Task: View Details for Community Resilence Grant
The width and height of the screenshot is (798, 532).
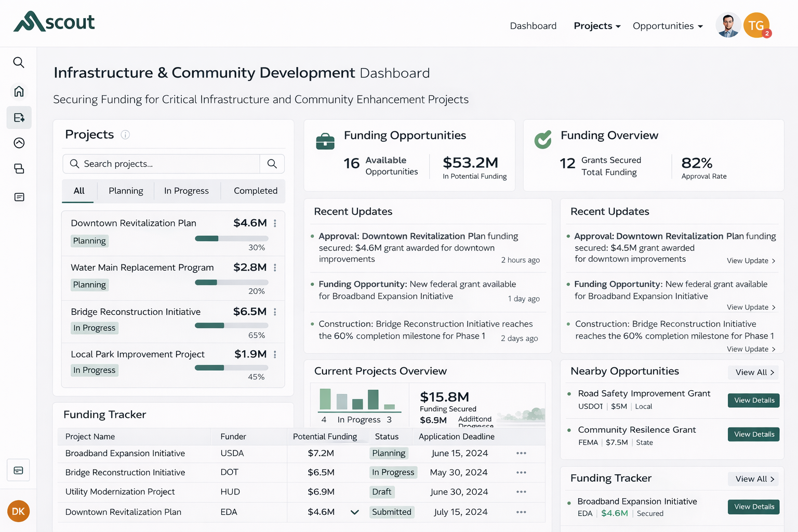Action: click(x=754, y=434)
